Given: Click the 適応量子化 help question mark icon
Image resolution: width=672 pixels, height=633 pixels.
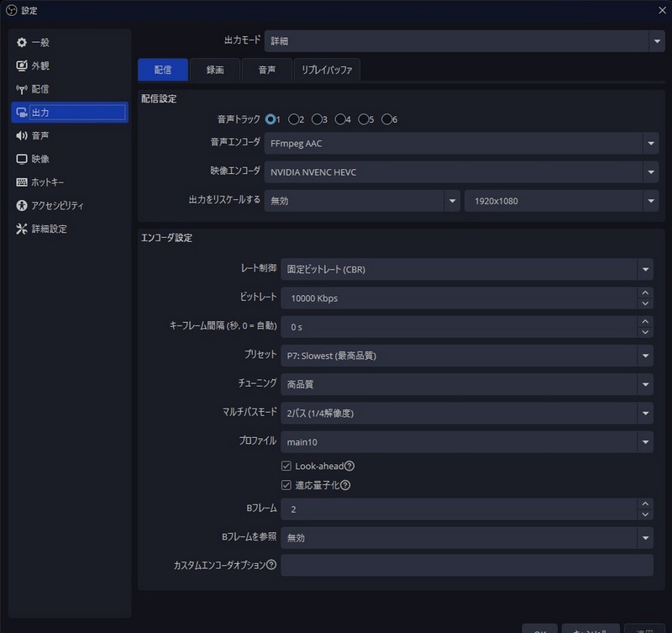Looking at the screenshot, I should click(345, 485).
